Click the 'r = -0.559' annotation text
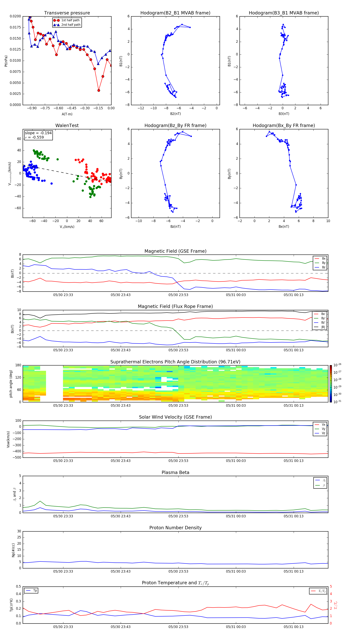The height and width of the screenshot is (644, 351). click(35, 137)
